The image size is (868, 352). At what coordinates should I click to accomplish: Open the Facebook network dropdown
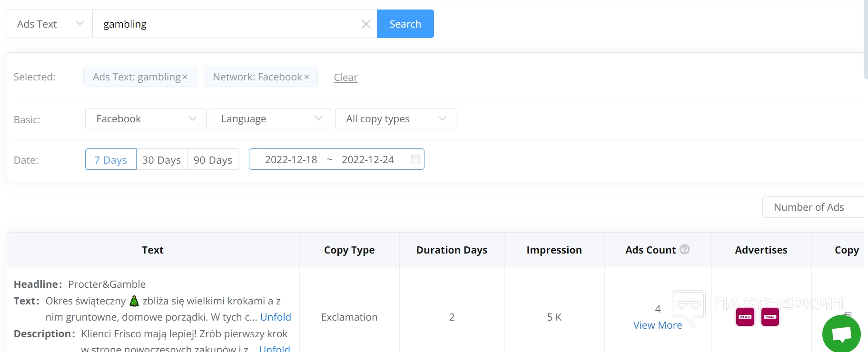146,119
